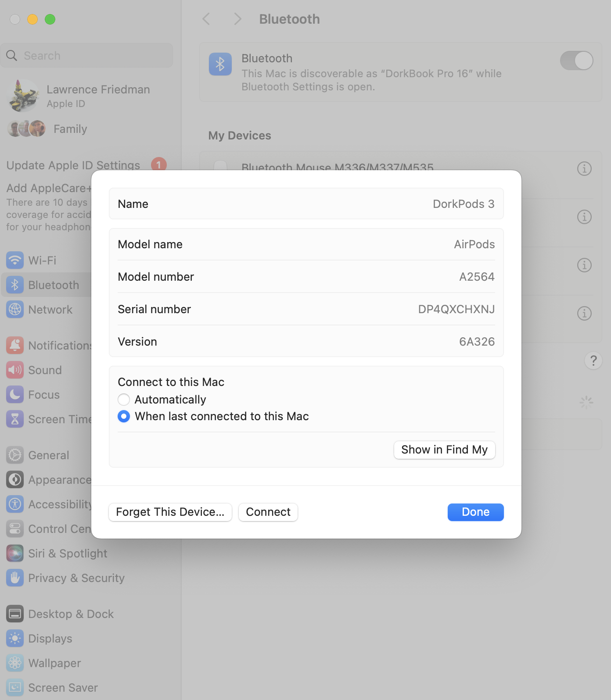Viewport: 611px width, 700px height.
Task: Click the Wi-Fi icon in sidebar
Action: point(15,260)
